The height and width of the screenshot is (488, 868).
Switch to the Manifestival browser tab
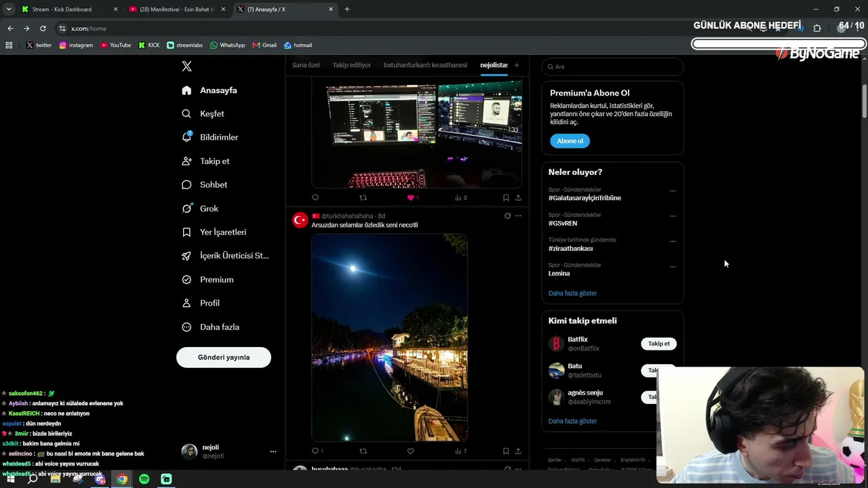(x=177, y=9)
